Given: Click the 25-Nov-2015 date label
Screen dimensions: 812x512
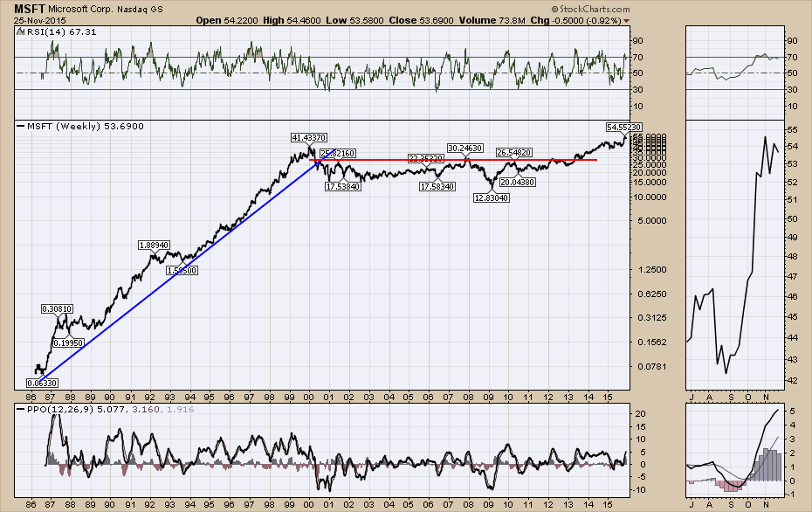Looking at the screenshot, I should (40, 21).
